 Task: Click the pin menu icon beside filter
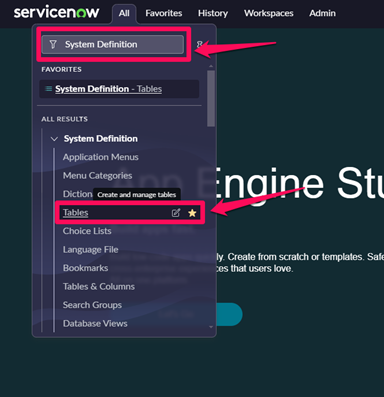(x=199, y=44)
